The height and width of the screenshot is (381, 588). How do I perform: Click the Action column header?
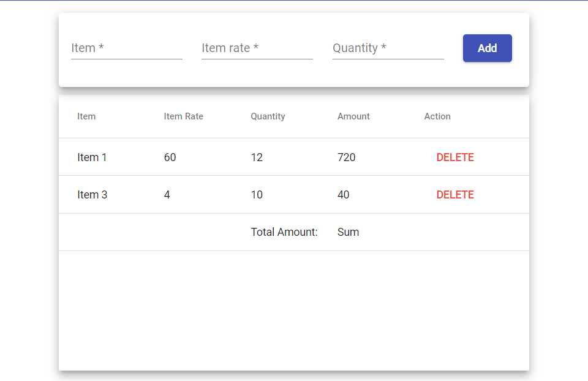click(437, 116)
